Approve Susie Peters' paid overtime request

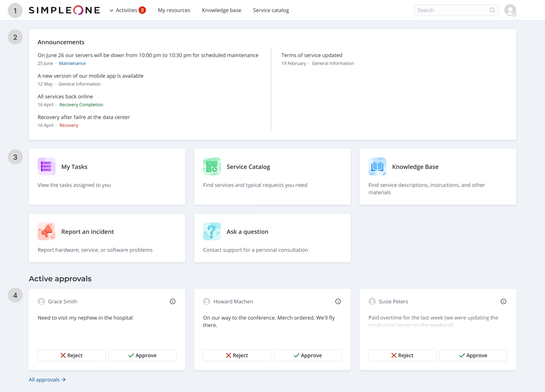[x=473, y=355]
